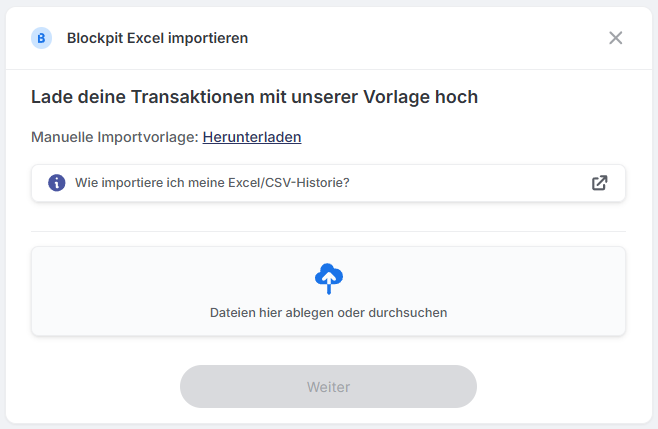Close the Blockpit Excel import dialog
Screen dimensions: 658x429
point(615,38)
